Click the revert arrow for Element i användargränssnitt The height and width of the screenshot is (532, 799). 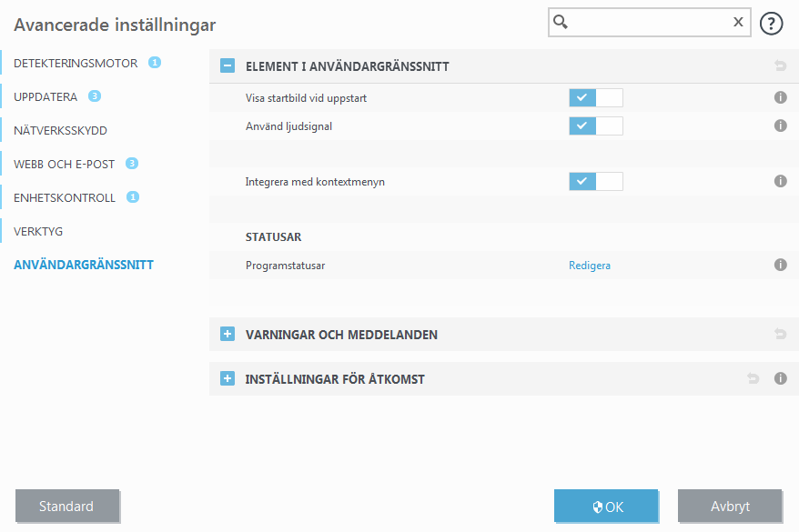780,65
